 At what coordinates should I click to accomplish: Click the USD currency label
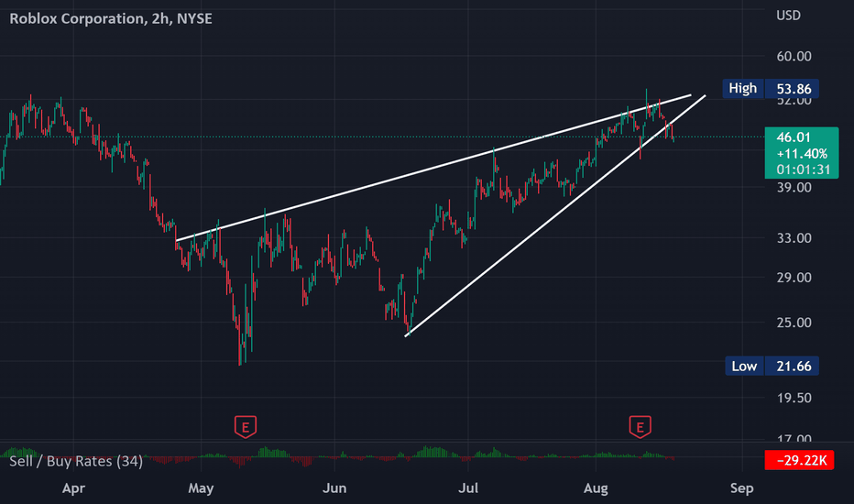(x=788, y=16)
